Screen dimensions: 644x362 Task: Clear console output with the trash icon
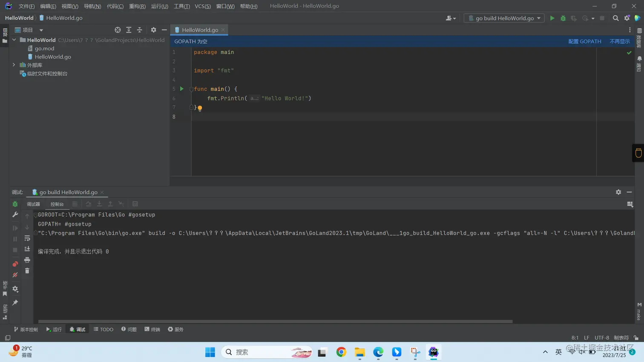point(27,271)
